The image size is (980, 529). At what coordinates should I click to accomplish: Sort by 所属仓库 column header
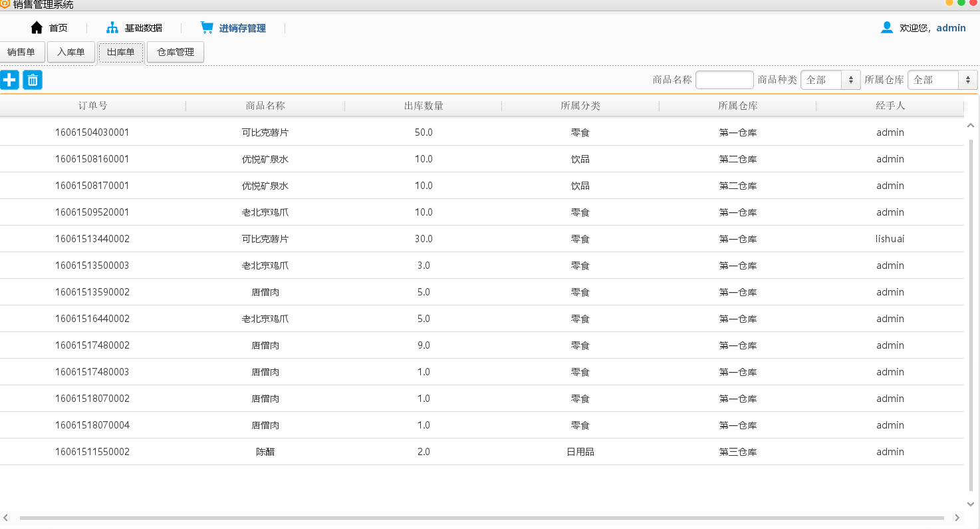(738, 106)
